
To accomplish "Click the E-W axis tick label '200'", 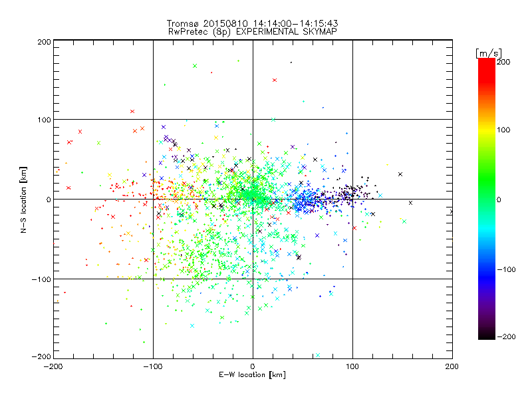I will (452, 366).
